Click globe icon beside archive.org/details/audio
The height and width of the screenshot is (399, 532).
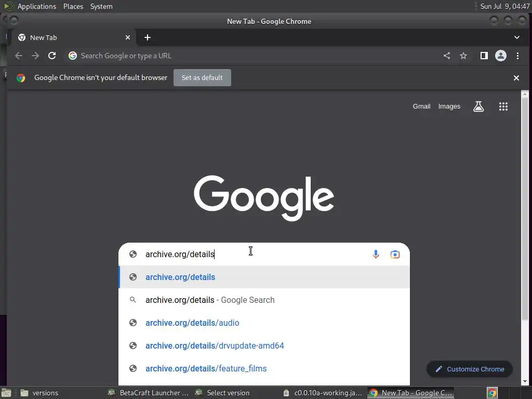tap(133, 323)
